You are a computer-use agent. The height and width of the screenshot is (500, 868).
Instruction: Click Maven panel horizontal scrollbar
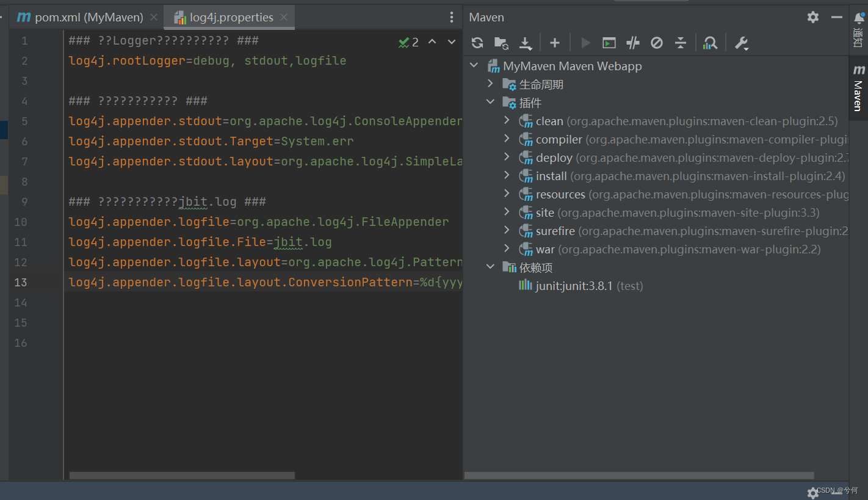coord(639,475)
